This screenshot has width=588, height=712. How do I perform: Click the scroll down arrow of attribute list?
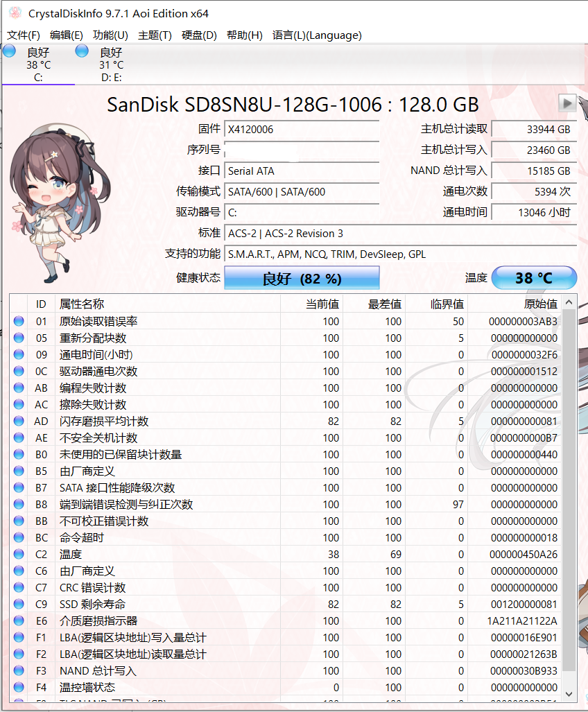(x=569, y=694)
